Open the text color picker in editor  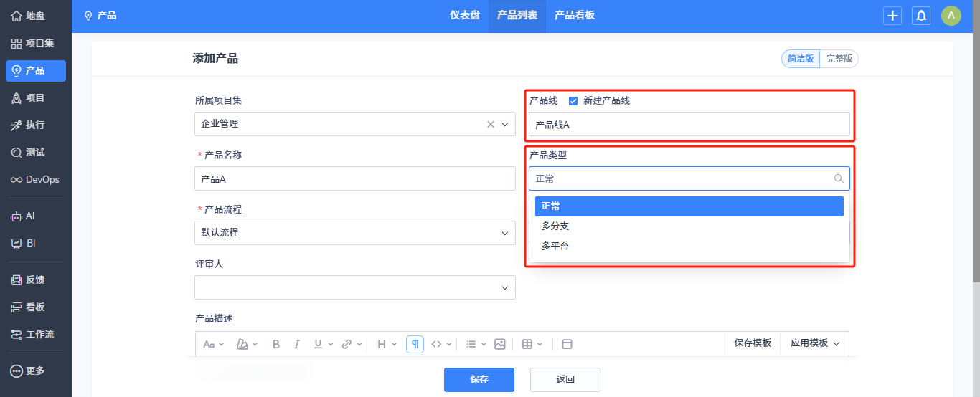tap(242, 344)
